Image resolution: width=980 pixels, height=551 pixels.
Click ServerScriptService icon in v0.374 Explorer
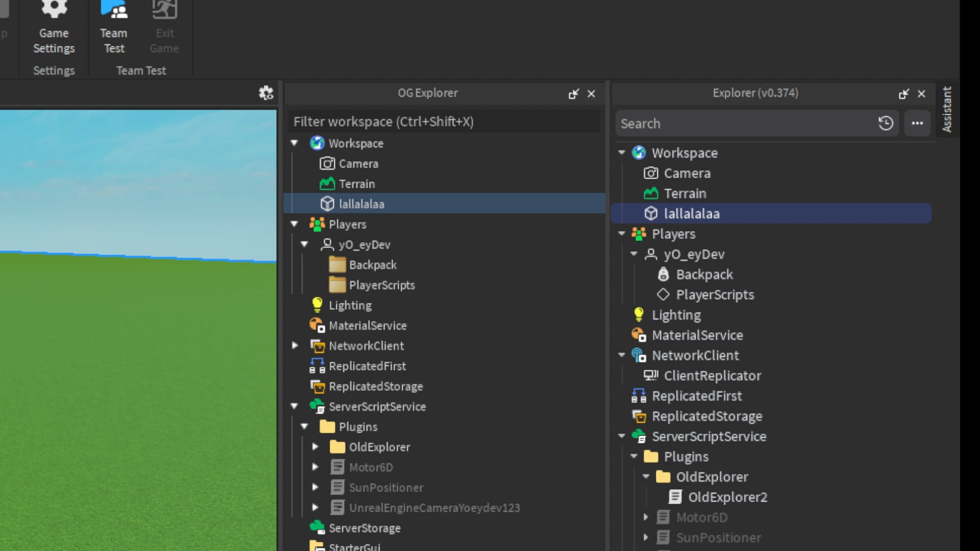coord(639,436)
